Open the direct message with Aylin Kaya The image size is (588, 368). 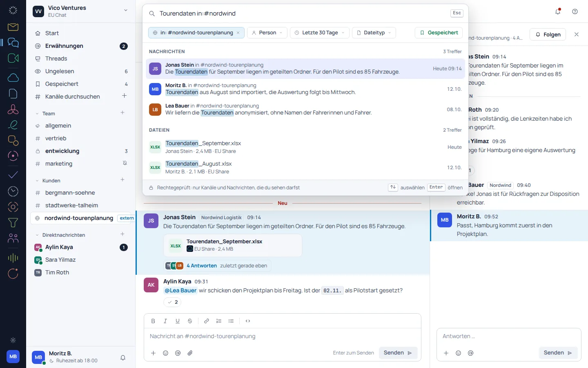[81, 247]
